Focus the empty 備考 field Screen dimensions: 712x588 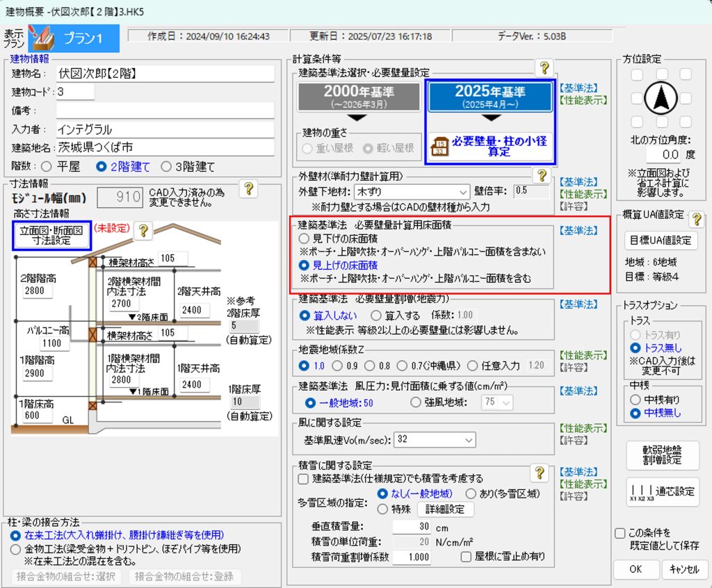[x=165, y=111]
